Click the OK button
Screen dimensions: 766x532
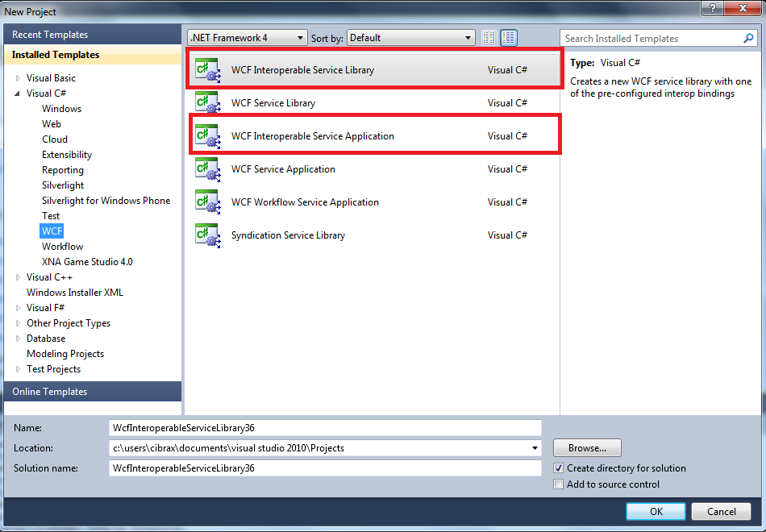[x=656, y=512]
